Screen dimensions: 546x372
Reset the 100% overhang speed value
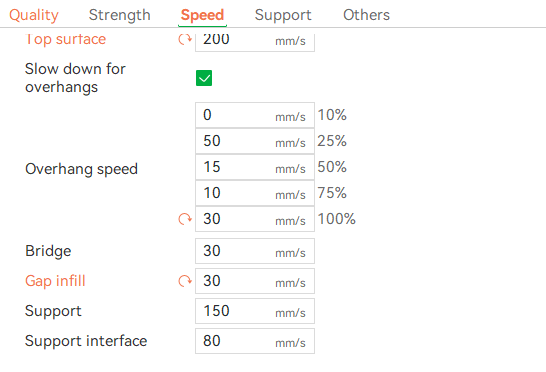(185, 219)
